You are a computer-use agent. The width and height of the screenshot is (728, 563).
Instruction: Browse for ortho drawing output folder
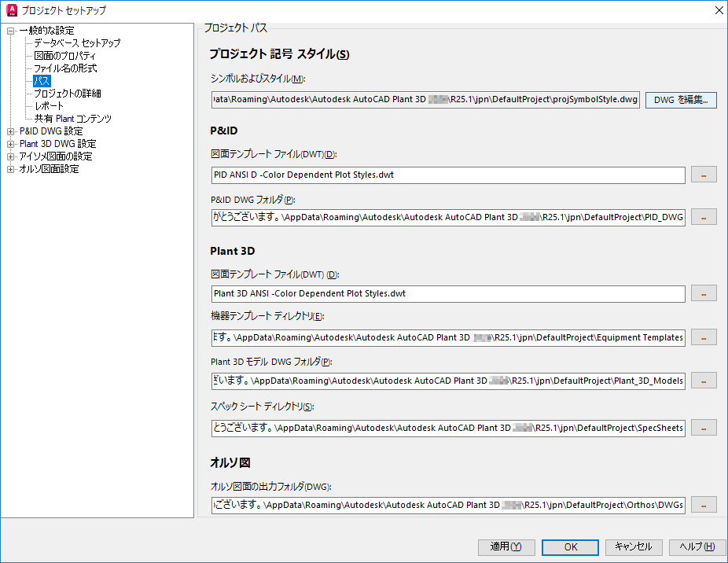point(704,505)
